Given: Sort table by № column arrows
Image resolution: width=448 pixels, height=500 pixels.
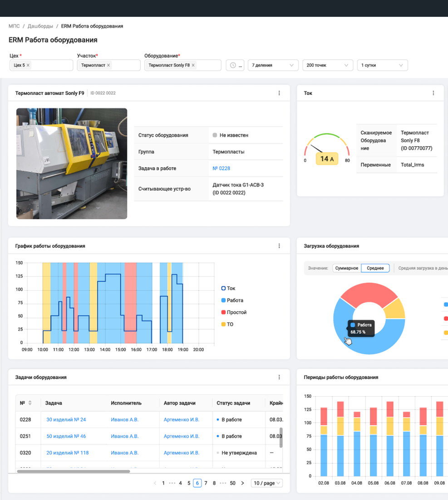Looking at the screenshot, I should [30, 403].
